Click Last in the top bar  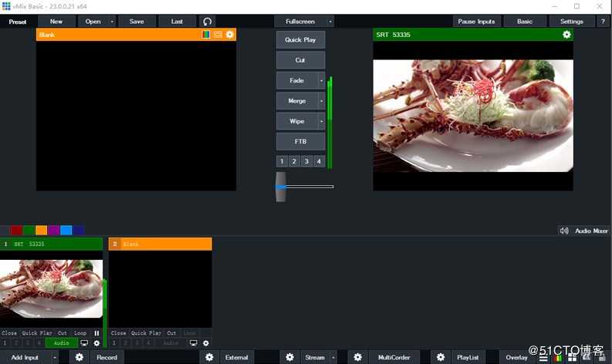click(x=177, y=22)
